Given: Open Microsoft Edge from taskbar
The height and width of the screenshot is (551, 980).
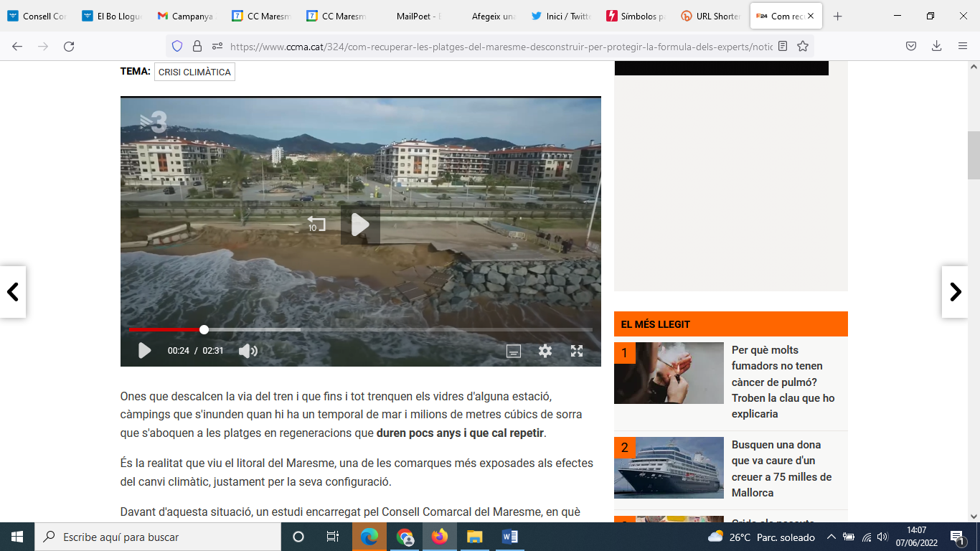Looking at the screenshot, I should (369, 537).
